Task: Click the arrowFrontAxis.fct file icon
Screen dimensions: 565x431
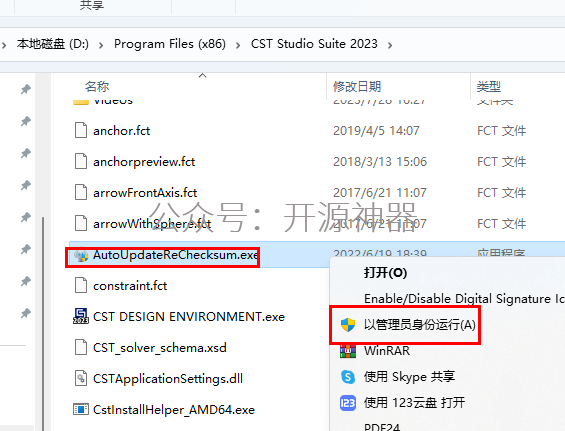Action: [x=81, y=192]
